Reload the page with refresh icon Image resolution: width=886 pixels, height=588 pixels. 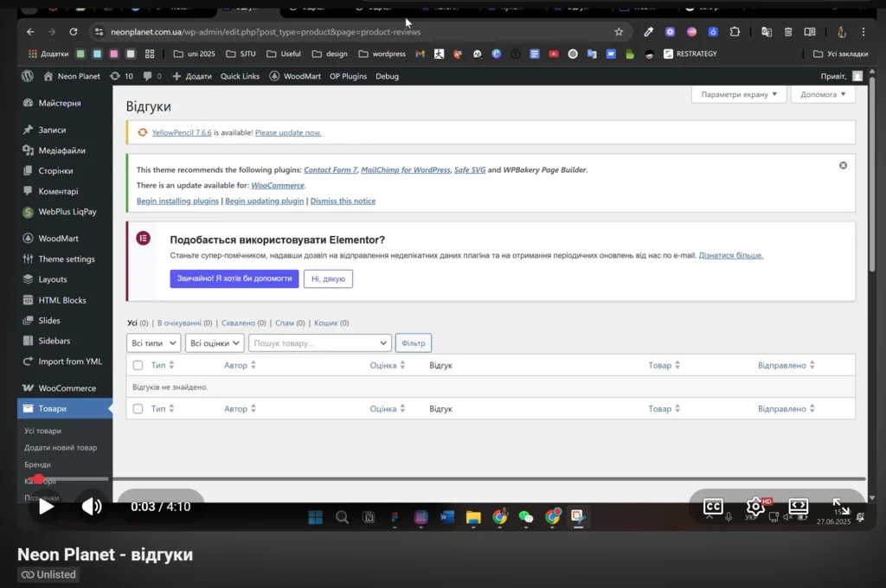74,32
